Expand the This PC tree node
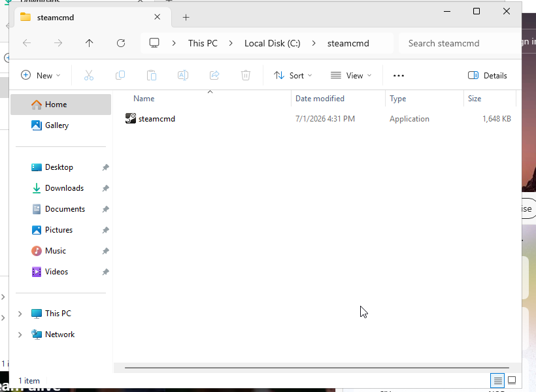The image size is (536, 392). (20, 314)
